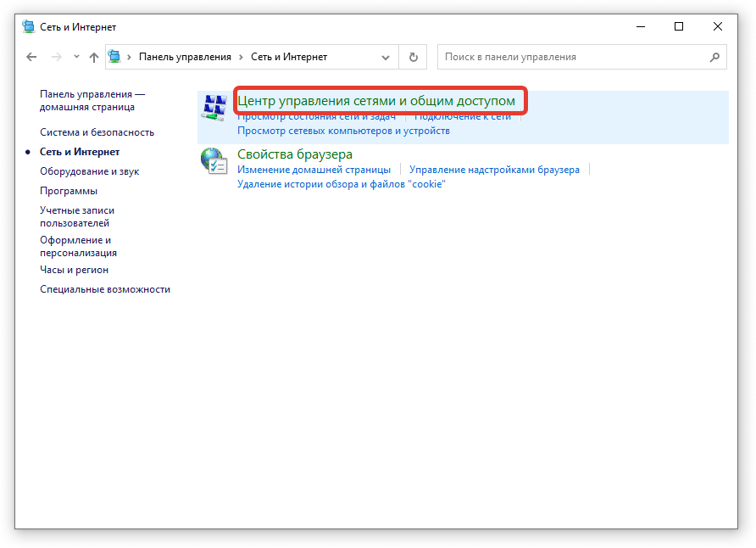Open Учетные записи пользователей category

pyautogui.click(x=77, y=216)
